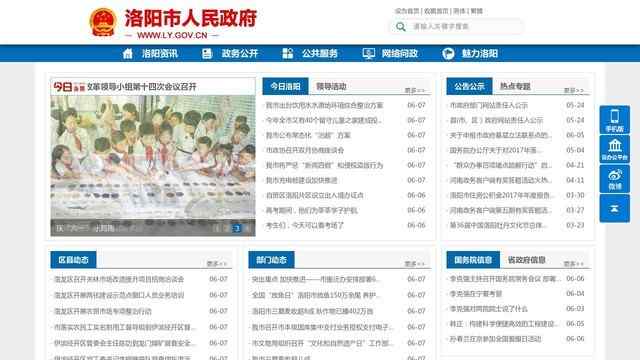
Task: Click the keyword search input box
Action: point(465,27)
